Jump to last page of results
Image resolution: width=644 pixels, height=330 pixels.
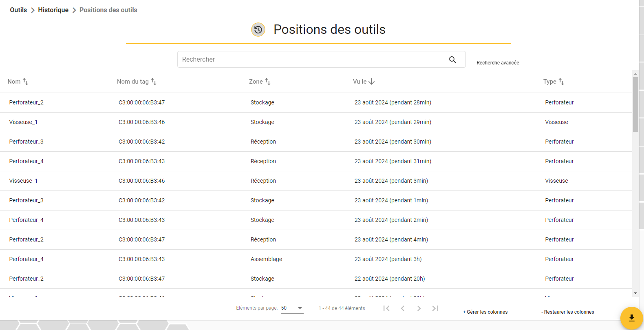[435, 308]
